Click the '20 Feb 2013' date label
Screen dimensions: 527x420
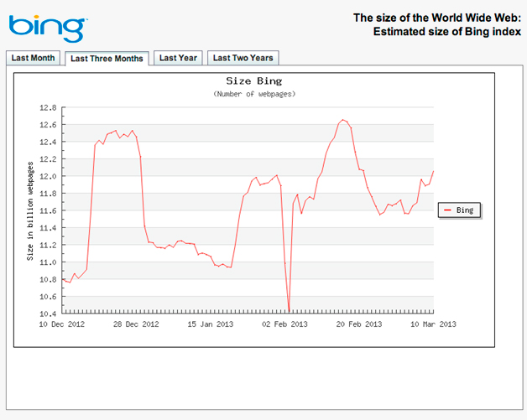coord(359,324)
